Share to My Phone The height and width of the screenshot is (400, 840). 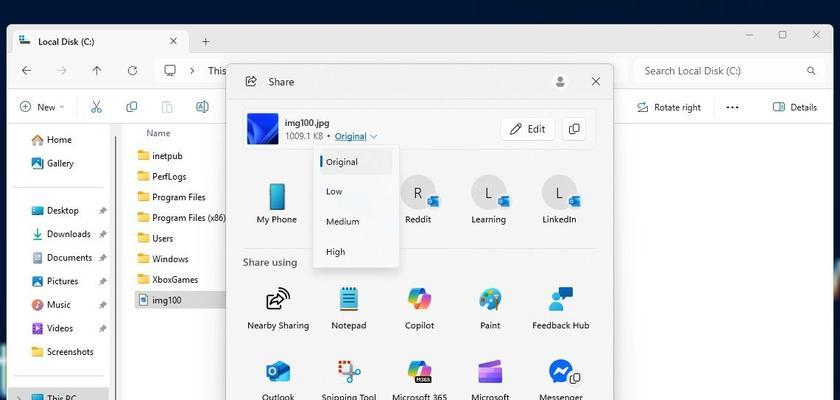click(276, 203)
